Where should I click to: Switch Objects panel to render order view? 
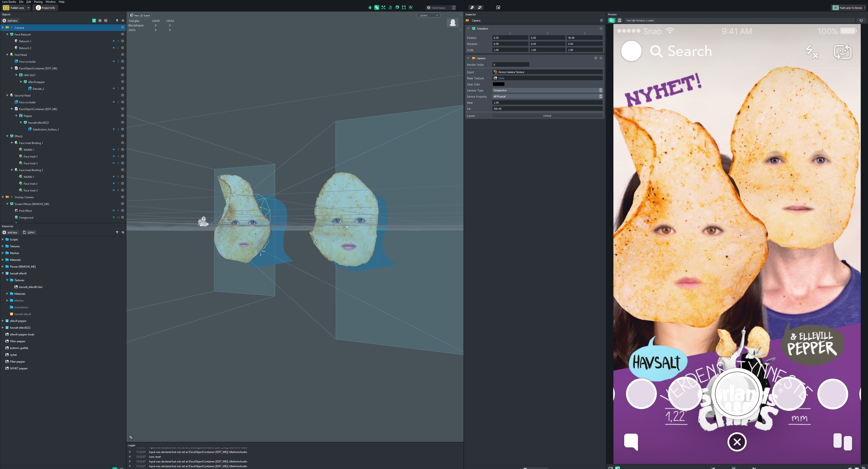click(106, 21)
